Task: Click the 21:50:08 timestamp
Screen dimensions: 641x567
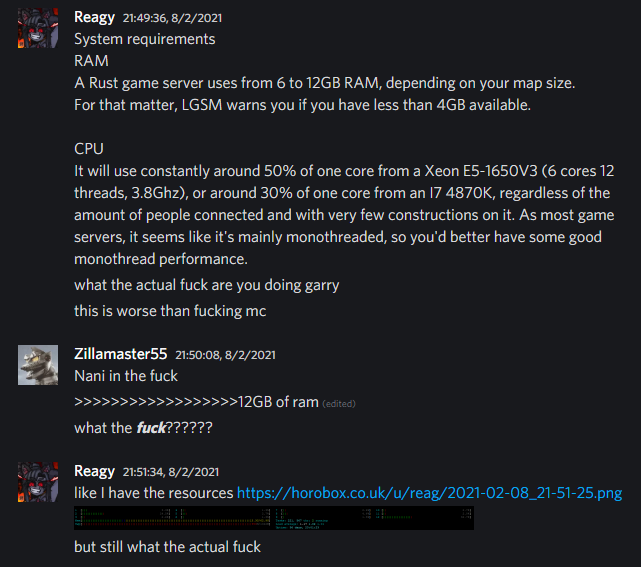Action: coord(225,355)
